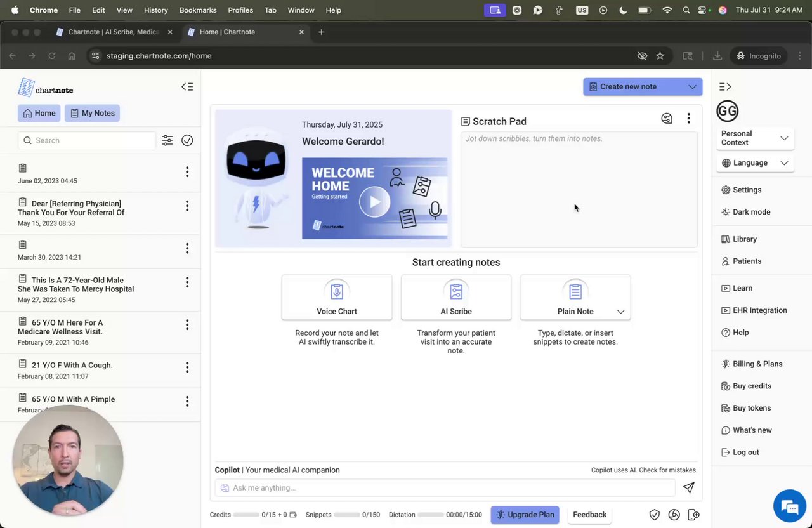Open options for Dear [Referring Physician] note
Image resolution: width=812 pixels, height=528 pixels.
coord(187,206)
